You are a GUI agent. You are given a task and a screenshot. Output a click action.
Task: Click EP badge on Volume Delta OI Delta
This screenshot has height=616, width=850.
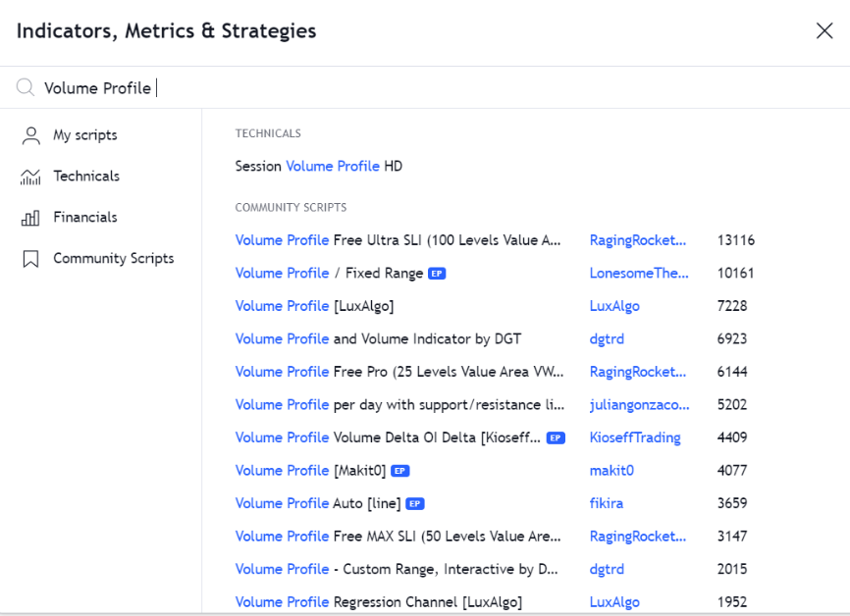(556, 437)
